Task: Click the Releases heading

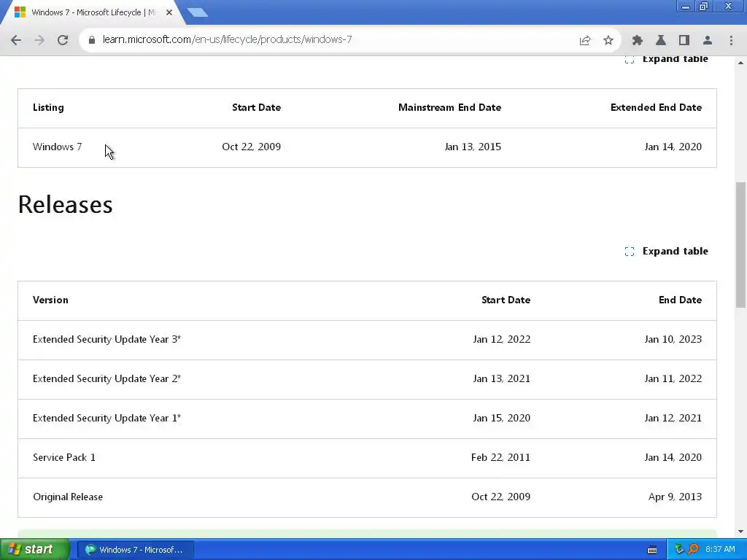Action: click(x=65, y=205)
